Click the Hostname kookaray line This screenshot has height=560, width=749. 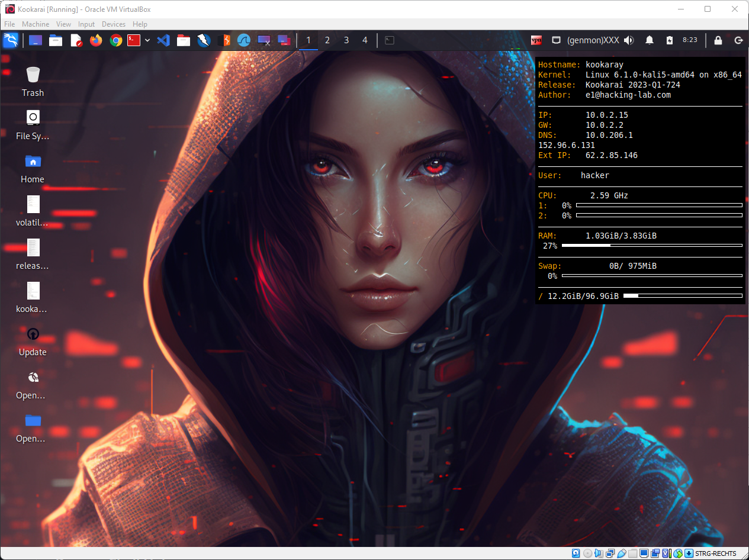click(581, 65)
